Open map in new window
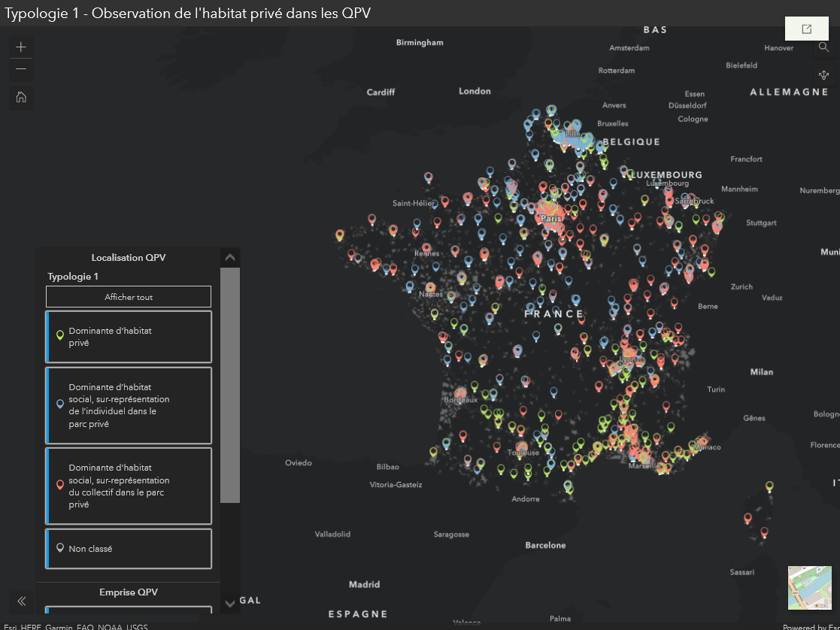Viewport: 840px width, 630px height. click(806, 29)
